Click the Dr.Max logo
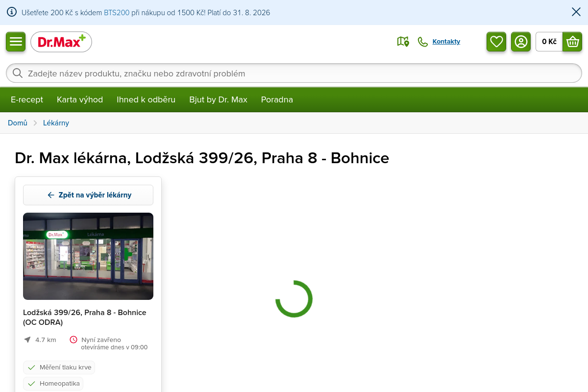The height and width of the screenshot is (392, 588). click(x=61, y=42)
